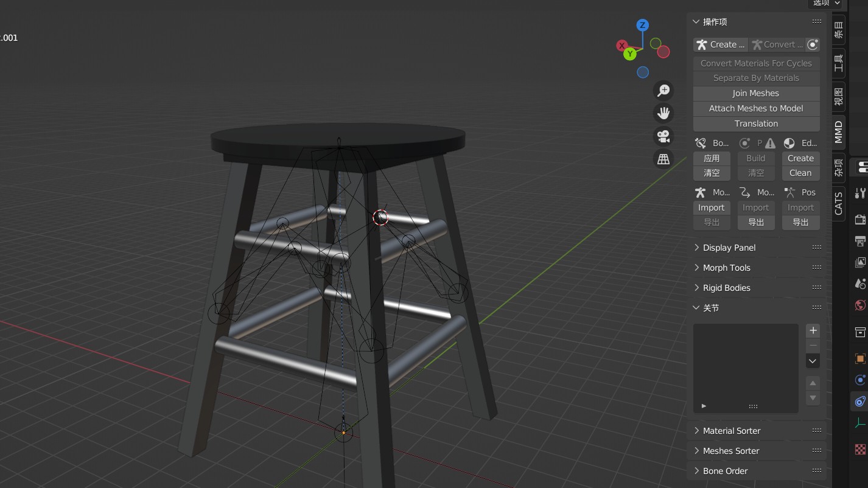The height and width of the screenshot is (488, 868).
Task: Click the Attach Meshes to Model button
Action: point(756,108)
